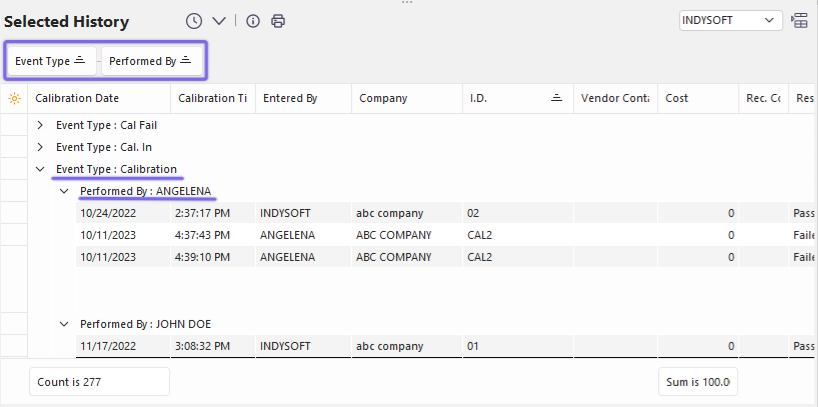Image resolution: width=818 pixels, height=407 pixels.
Task: Click the clock history icon
Action: point(193,21)
